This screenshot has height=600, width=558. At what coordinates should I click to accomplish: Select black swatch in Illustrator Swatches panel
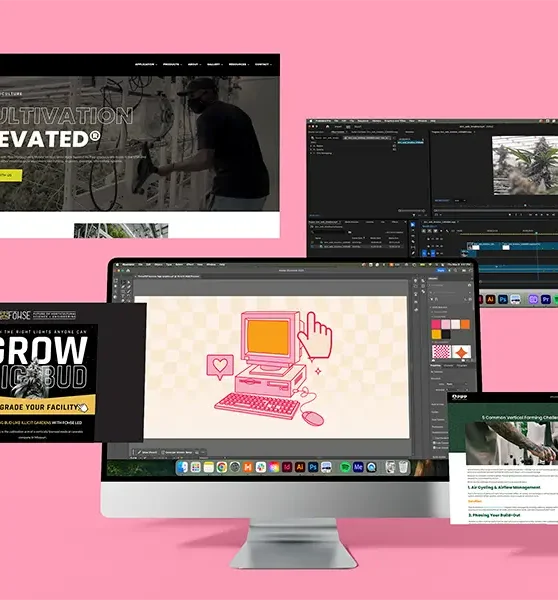coord(446,334)
